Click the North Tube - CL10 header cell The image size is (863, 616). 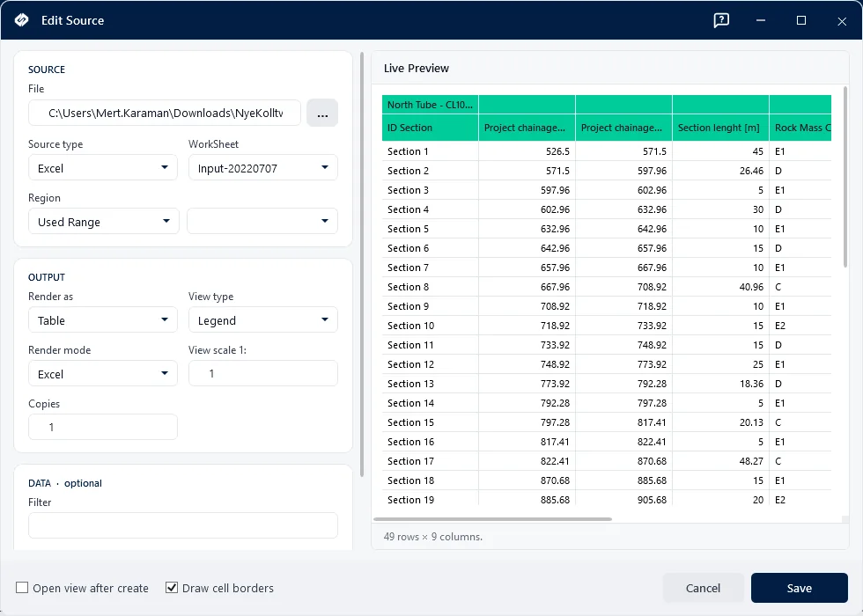431,105
